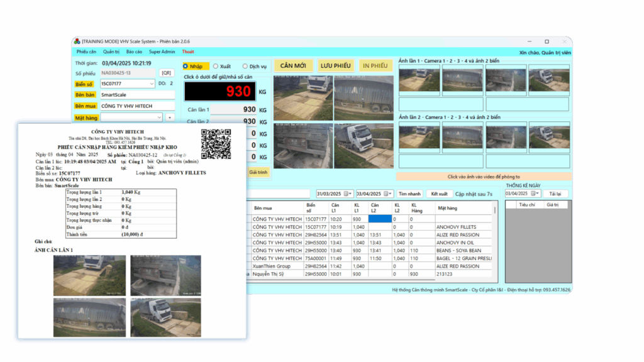644x362 pixels.
Task: Click the [QR] button beside Số phiếu
Action: 166,73
